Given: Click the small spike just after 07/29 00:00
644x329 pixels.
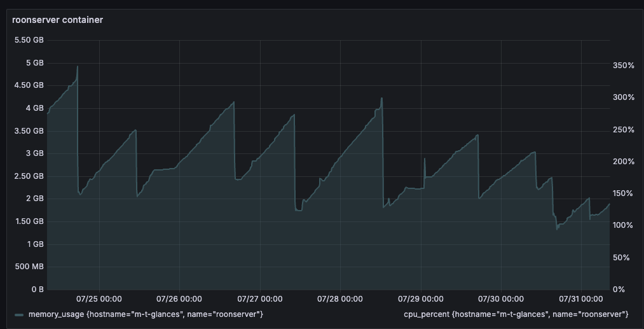Looking at the screenshot, I should (424, 158).
